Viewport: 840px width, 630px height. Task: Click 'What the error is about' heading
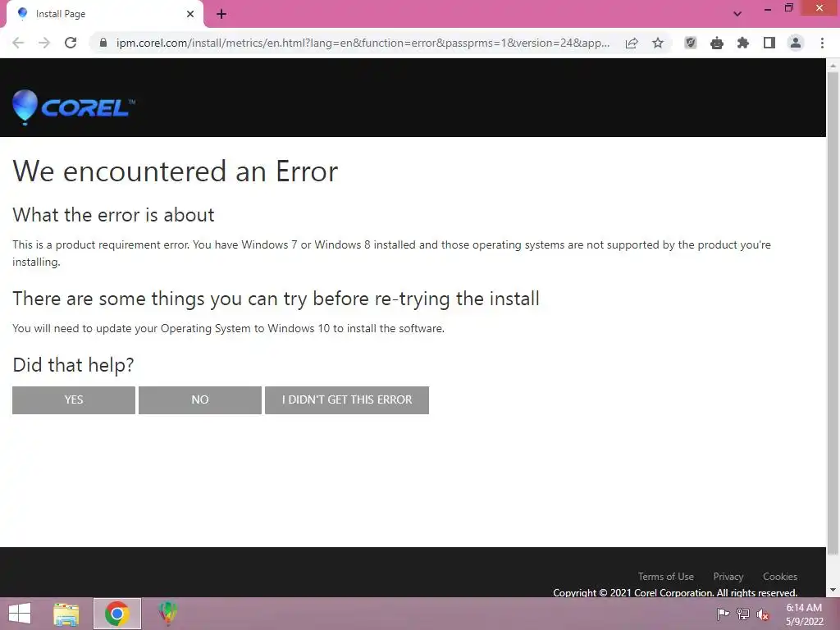(113, 215)
